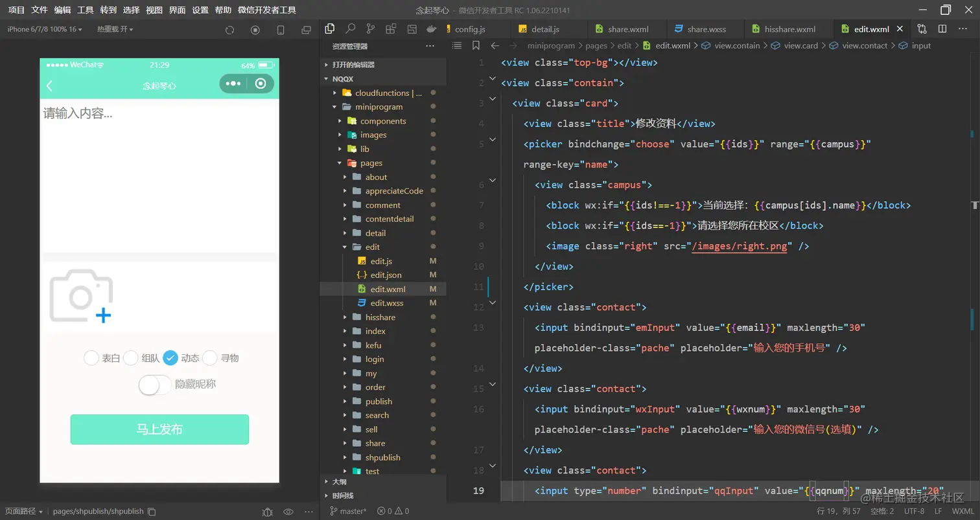Screen dimensions: 980x520
Task: Expand the components folder
Action: coord(383,121)
